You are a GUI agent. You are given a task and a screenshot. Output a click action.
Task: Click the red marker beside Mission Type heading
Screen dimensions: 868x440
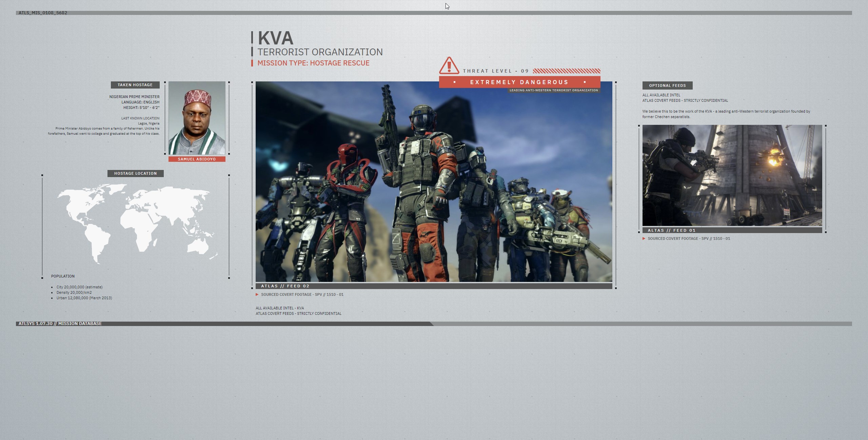[252, 63]
